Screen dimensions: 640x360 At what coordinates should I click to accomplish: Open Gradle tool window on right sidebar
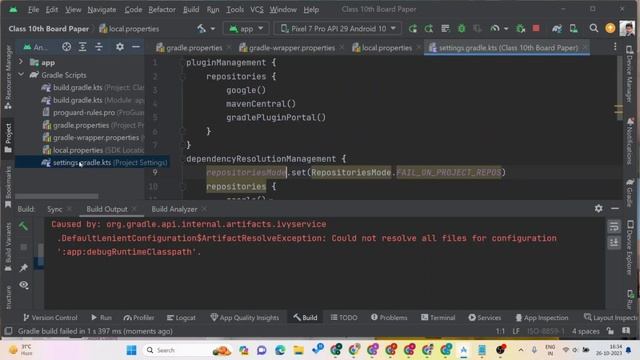coord(630,192)
